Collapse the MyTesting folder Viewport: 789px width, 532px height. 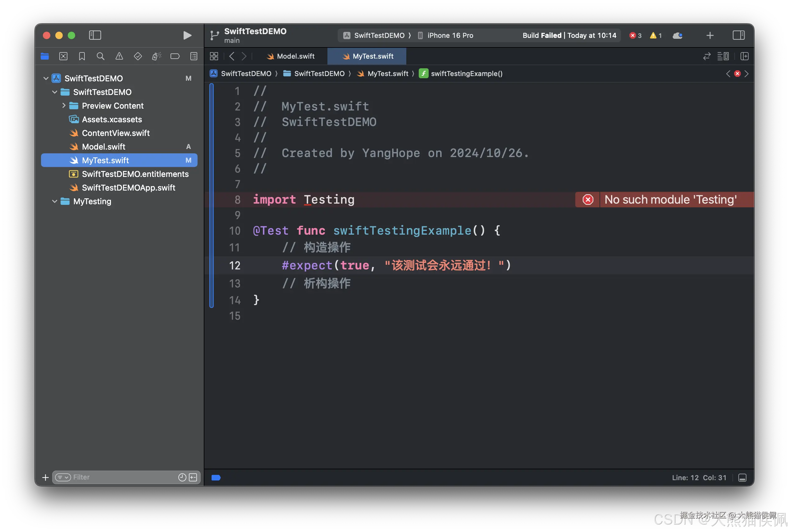(x=55, y=201)
